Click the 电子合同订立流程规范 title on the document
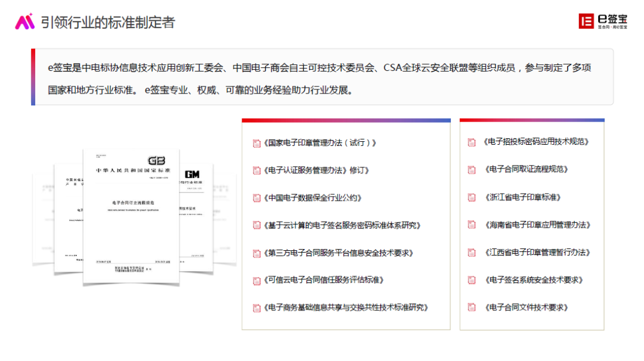 pyautogui.click(x=133, y=203)
